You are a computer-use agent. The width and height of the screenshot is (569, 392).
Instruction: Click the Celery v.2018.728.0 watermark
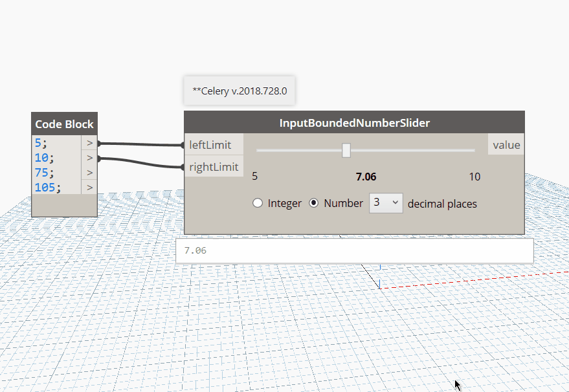click(x=238, y=91)
